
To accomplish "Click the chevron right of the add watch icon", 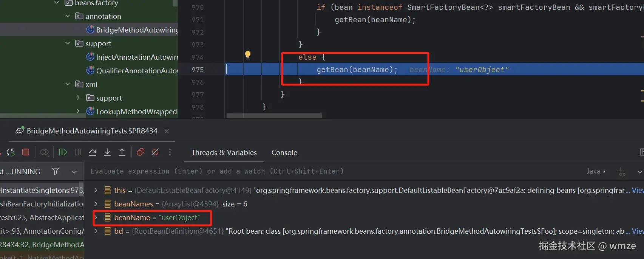I will tap(639, 172).
